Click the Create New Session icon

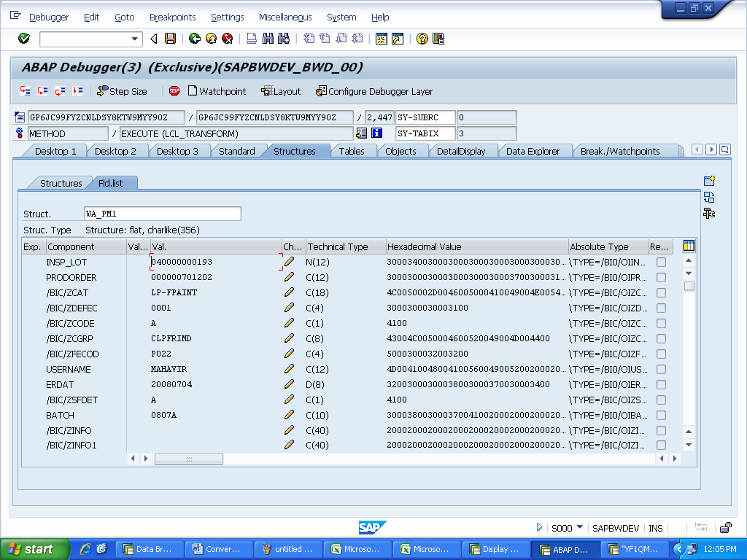click(x=381, y=39)
